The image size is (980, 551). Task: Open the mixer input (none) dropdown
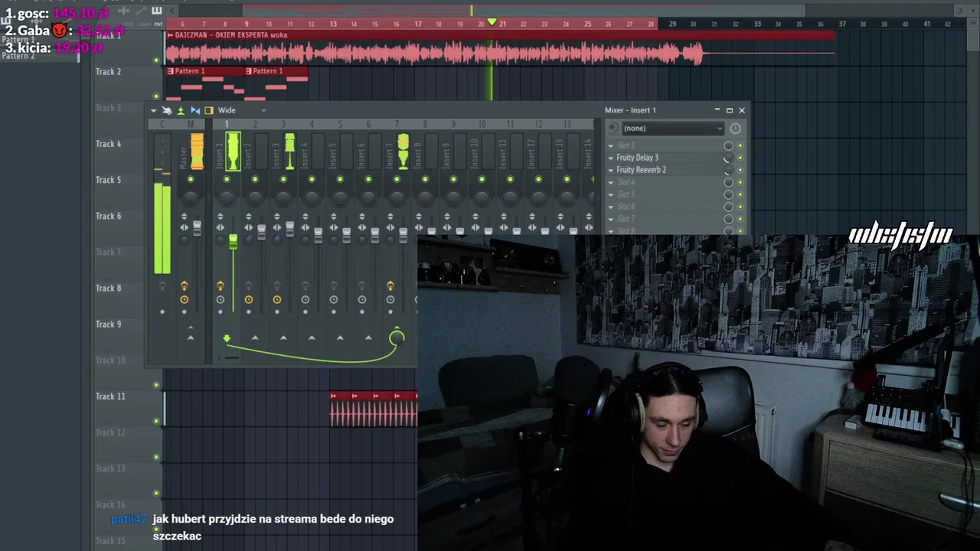click(671, 129)
